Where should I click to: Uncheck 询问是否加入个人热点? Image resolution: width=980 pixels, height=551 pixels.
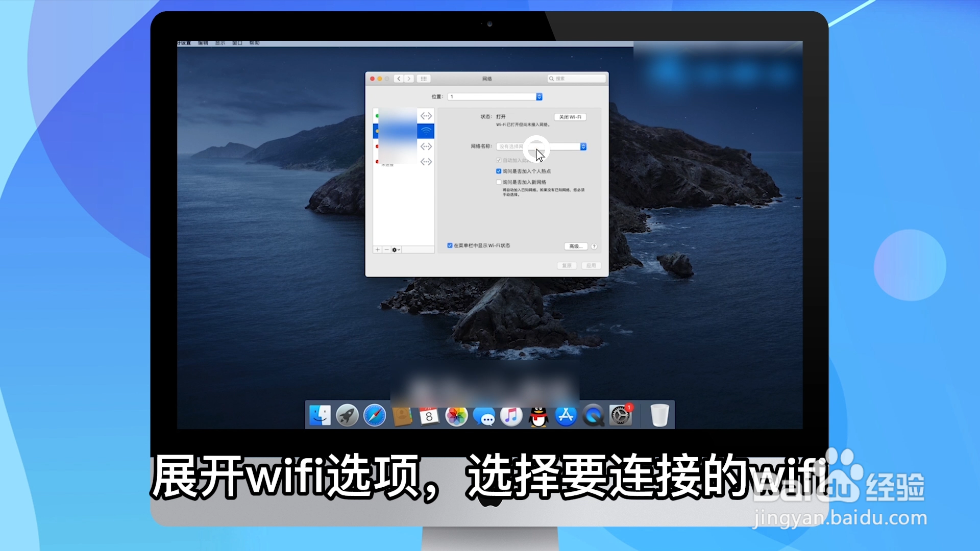pyautogui.click(x=499, y=171)
